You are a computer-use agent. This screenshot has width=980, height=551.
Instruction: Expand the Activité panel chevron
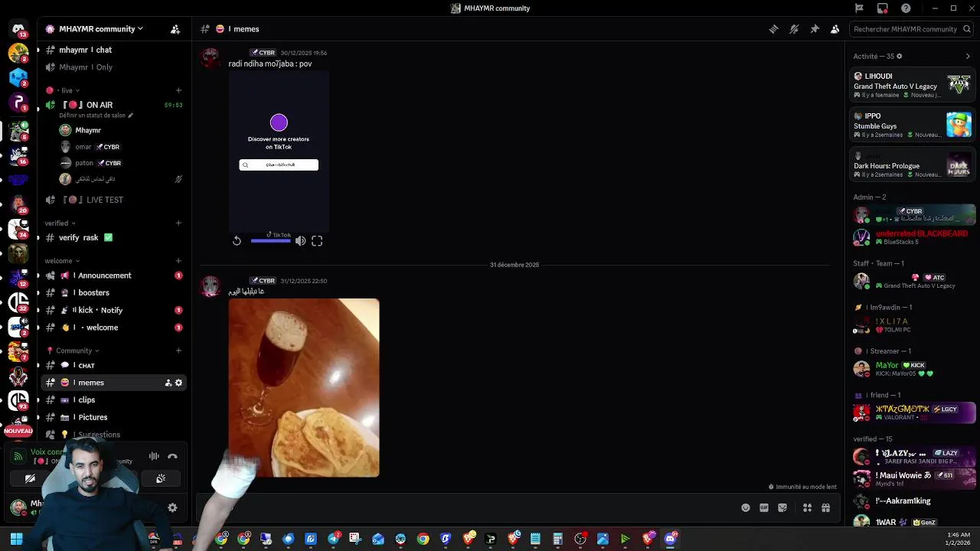click(968, 56)
